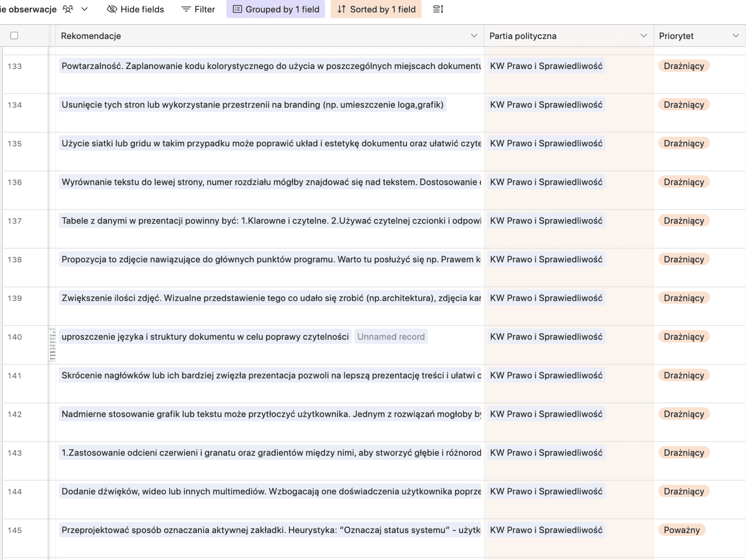Image resolution: width=746 pixels, height=560 pixels.
Task: Click 'KW Prawo i Sprawiedliwość' cell in row 134
Action: 569,113
